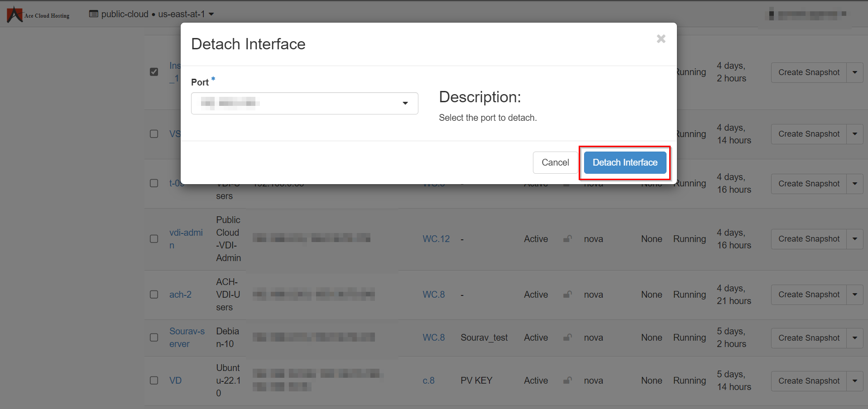868x409 pixels.
Task: Click the padlock icon in vdi-admin row
Action: tap(567, 239)
